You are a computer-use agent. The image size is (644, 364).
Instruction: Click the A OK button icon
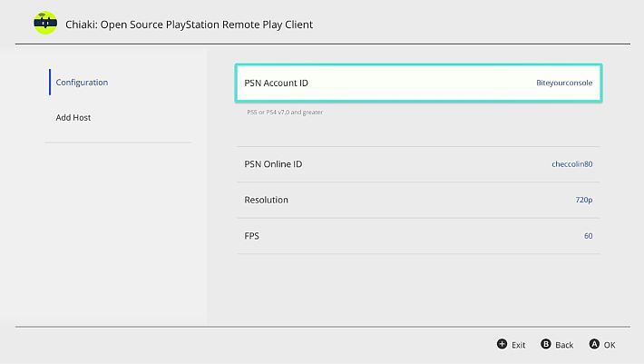(x=594, y=344)
